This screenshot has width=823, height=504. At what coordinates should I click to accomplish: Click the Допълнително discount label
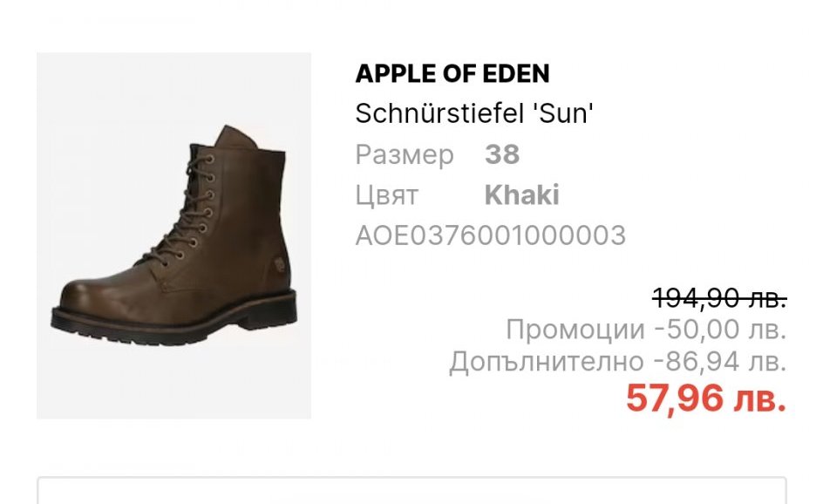(547, 362)
